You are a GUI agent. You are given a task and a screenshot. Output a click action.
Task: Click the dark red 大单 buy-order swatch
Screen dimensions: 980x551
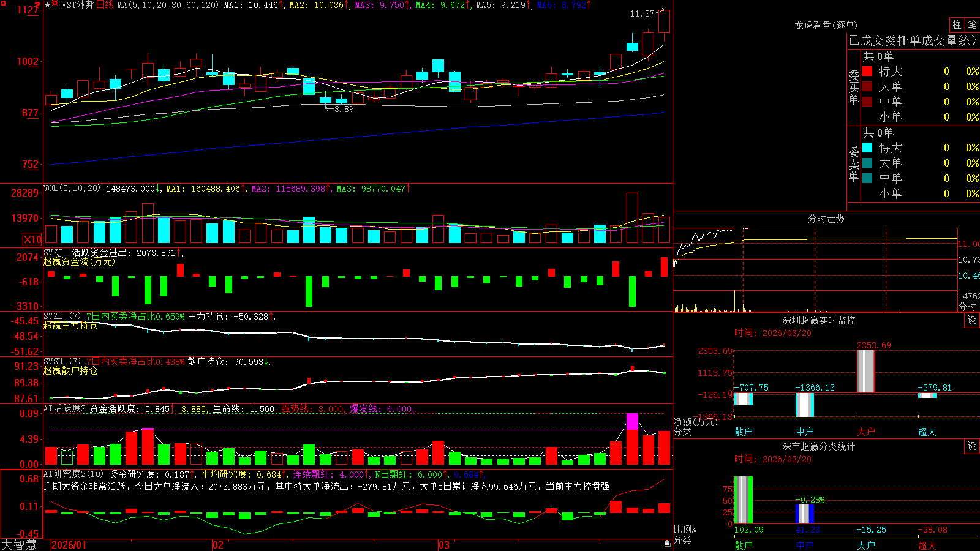click(x=867, y=86)
